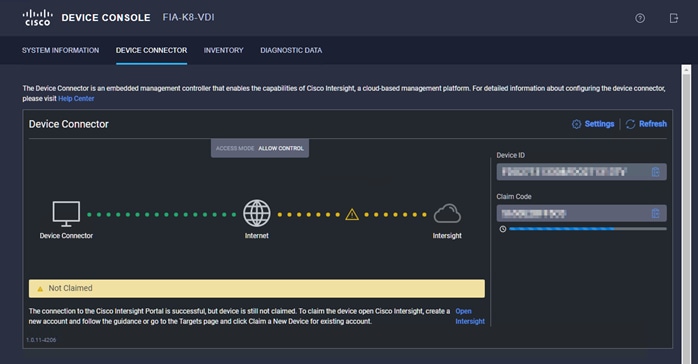Select the Device Connector tab
698x364 pixels.
[x=151, y=50]
